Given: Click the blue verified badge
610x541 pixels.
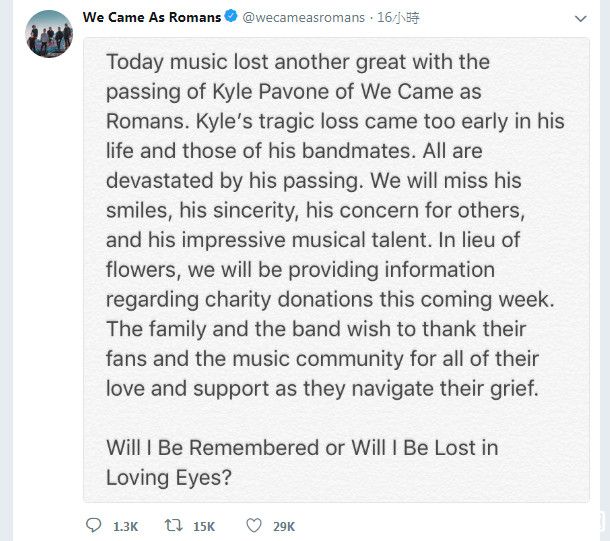Looking at the screenshot, I should [x=228, y=18].
